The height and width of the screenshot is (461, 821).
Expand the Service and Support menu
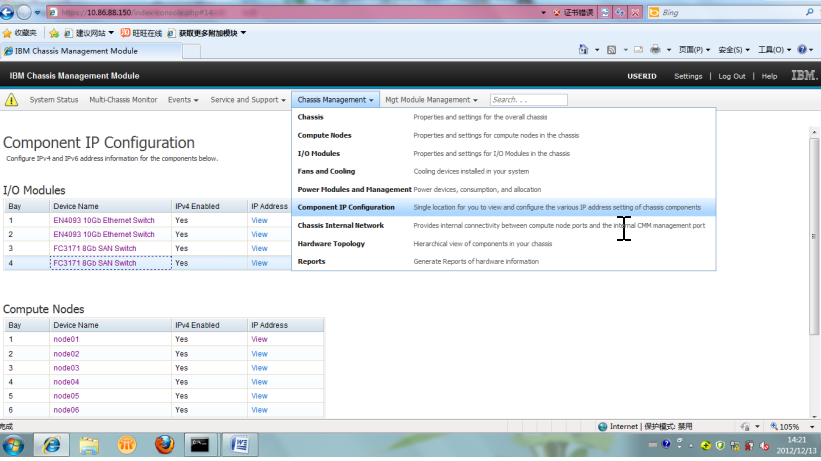point(248,100)
